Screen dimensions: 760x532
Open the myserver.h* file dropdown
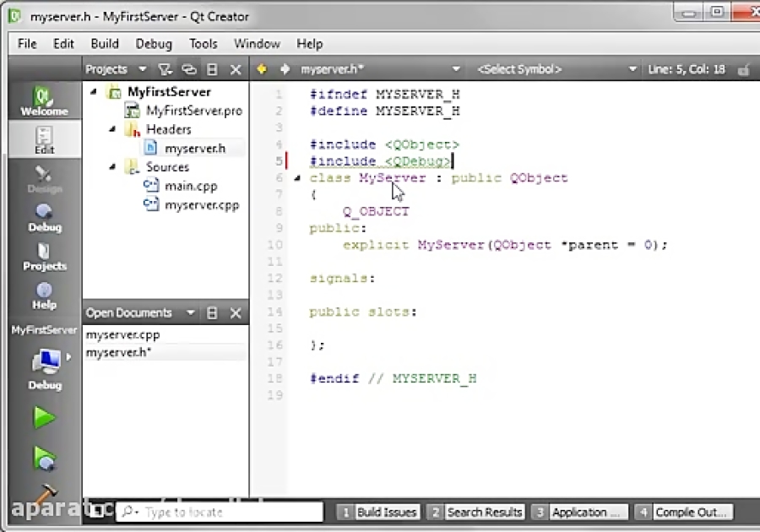(x=456, y=69)
